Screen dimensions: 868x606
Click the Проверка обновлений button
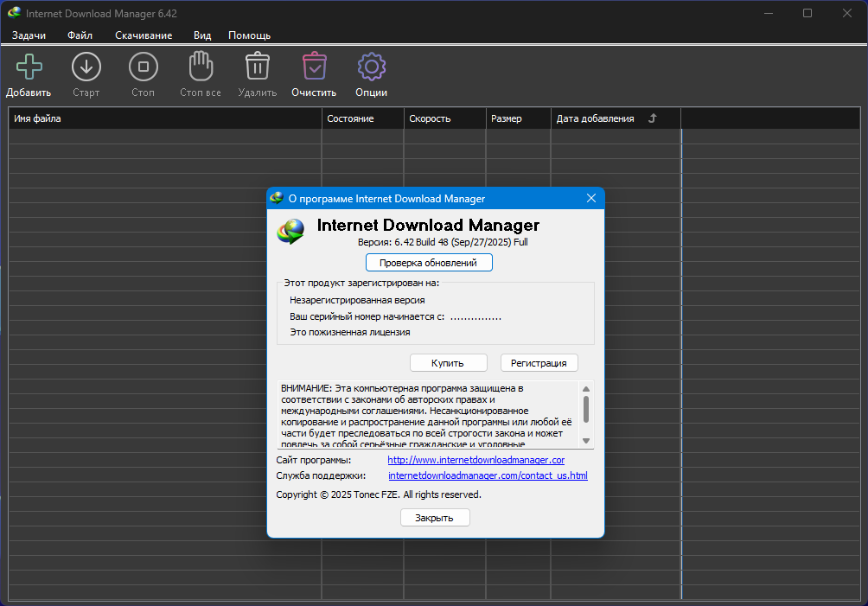[429, 262]
